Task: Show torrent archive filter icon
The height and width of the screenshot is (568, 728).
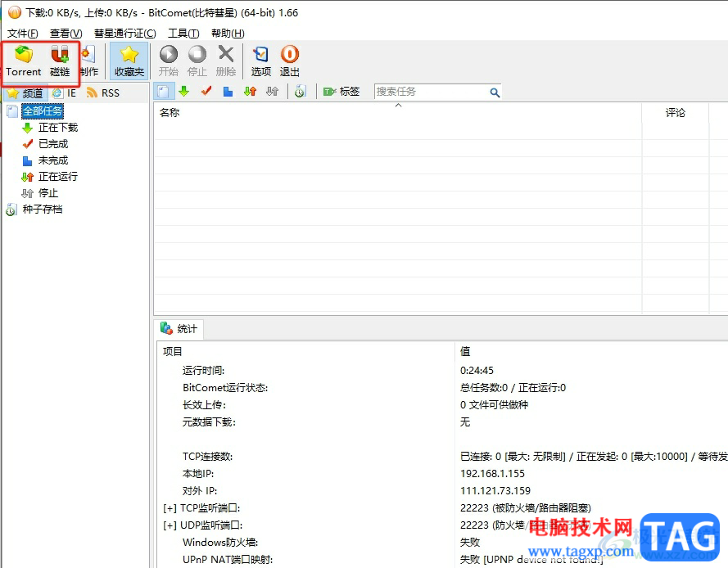Action: [300, 92]
